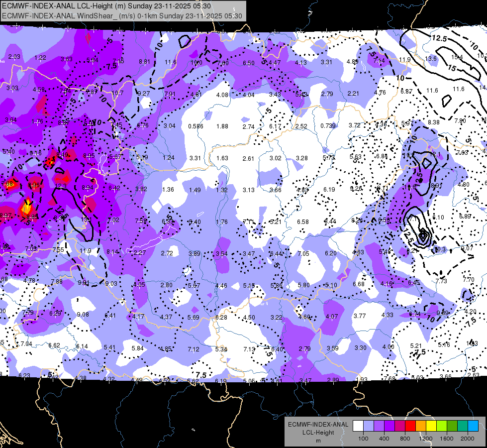Click the wind shear value 4.37
Screen dimensions: 487x448
166,317
